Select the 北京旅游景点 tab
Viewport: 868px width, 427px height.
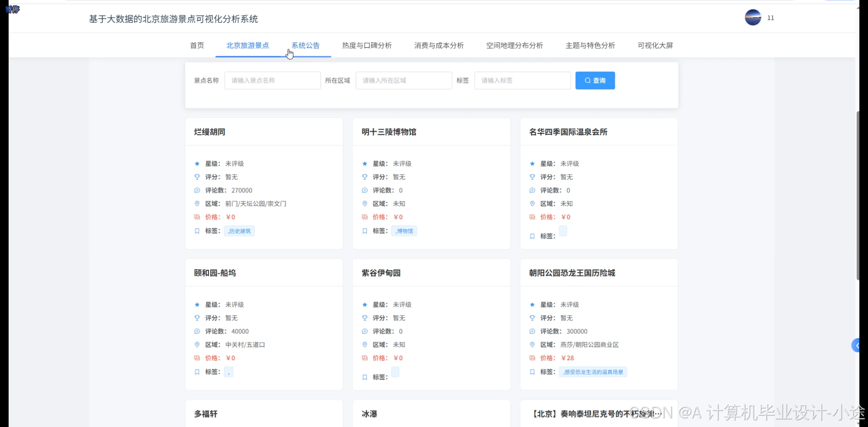point(247,45)
